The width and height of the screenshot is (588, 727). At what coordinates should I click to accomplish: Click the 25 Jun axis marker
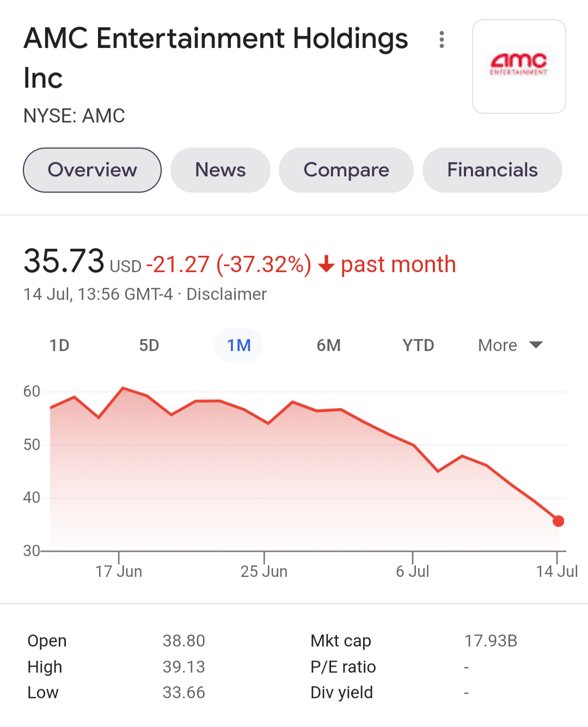(264, 571)
